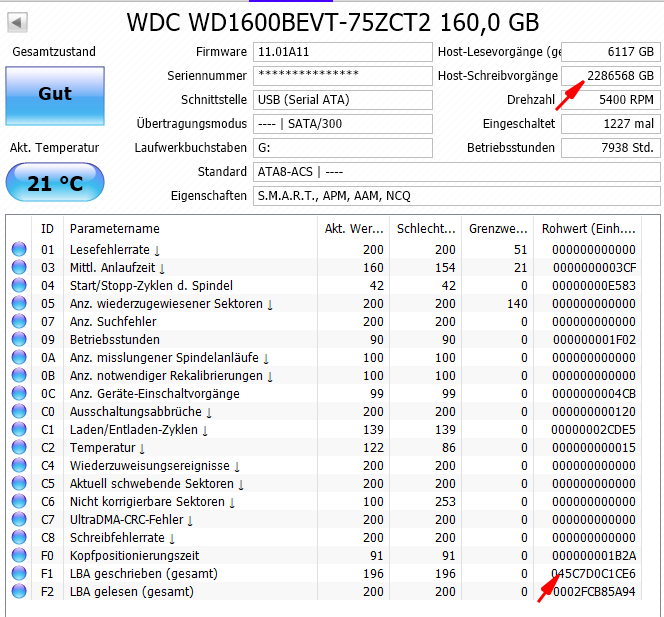Click the Eigenschaften field S.M.A.R.T., APM, AAM, NCQ
This screenshot has width=664, height=617.
click(x=456, y=196)
